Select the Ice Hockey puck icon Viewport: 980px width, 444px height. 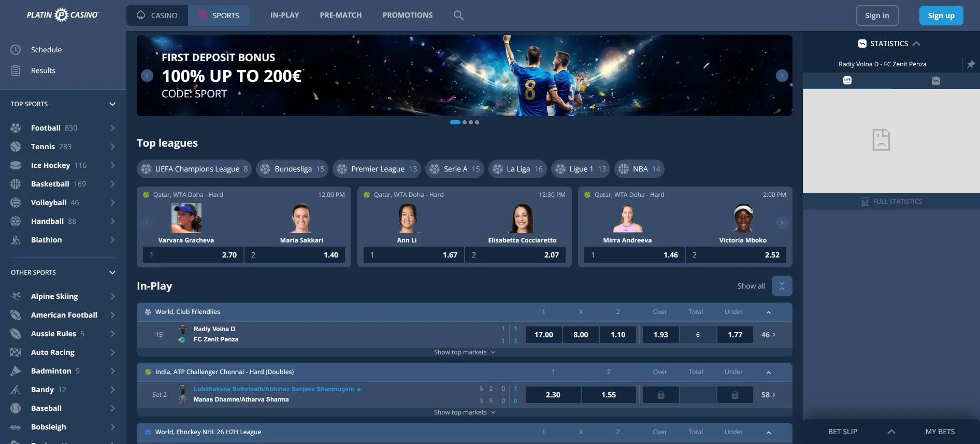click(x=16, y=165)
